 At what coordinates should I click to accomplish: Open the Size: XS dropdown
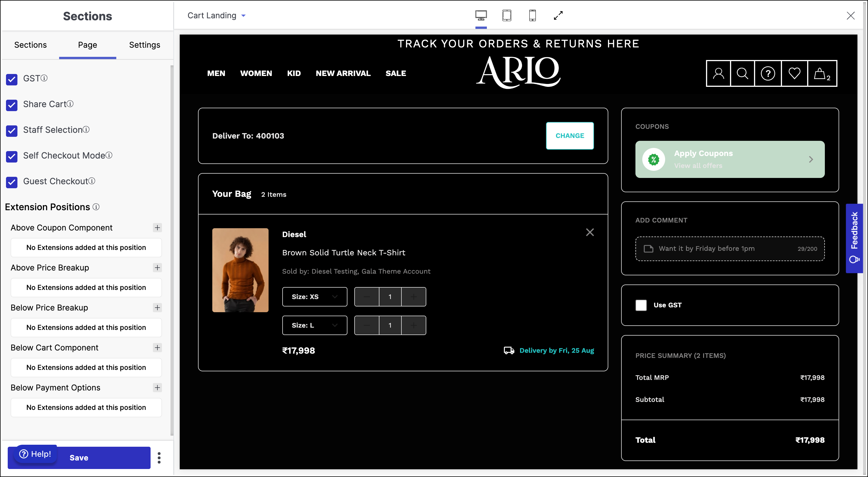314,297
